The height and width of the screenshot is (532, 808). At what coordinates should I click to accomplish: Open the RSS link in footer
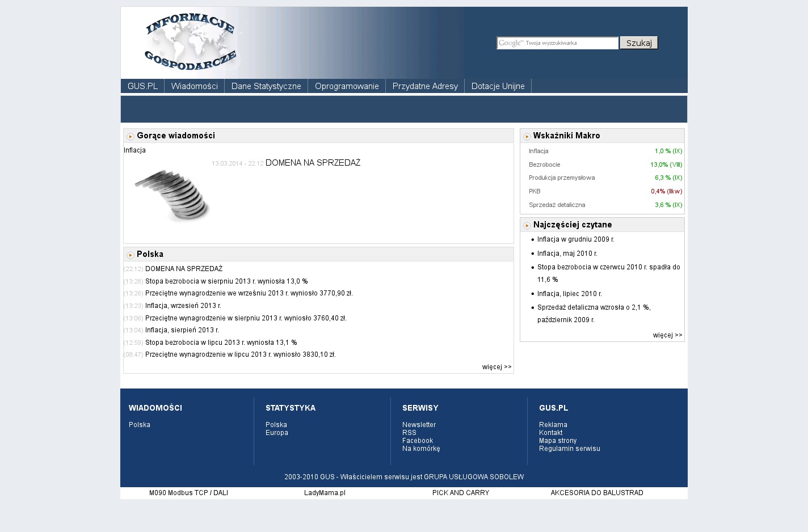[x=409, y=433]
